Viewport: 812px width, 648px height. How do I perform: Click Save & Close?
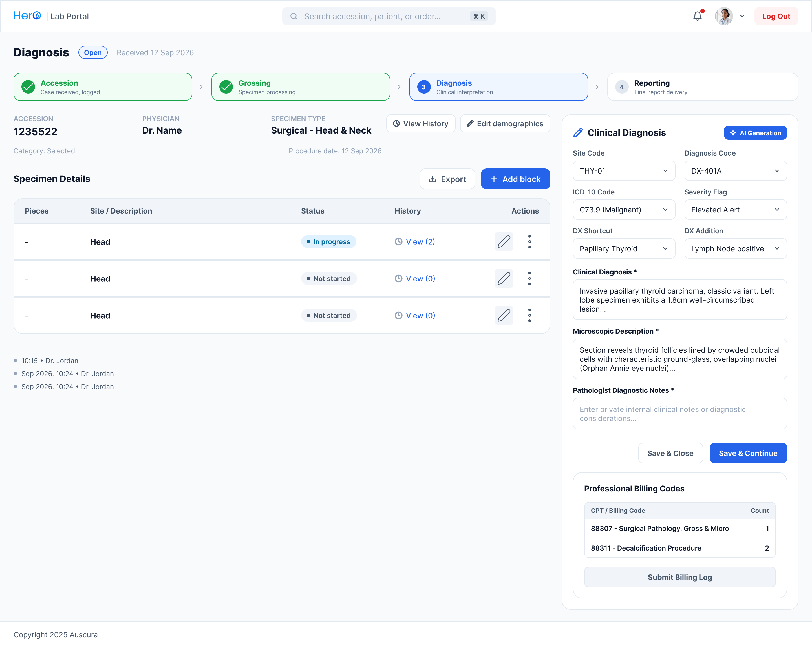pyautogui.click(x=670, y=453)
